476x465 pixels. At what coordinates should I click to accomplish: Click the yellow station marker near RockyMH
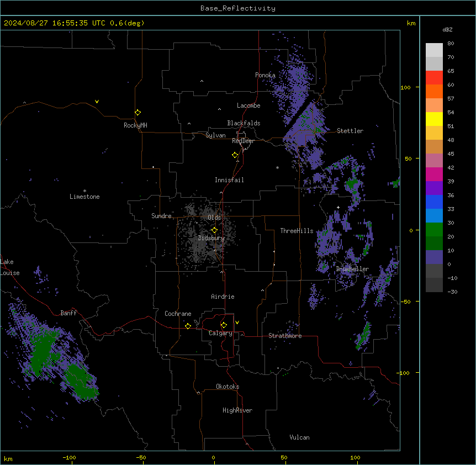(x=138, y=113)
